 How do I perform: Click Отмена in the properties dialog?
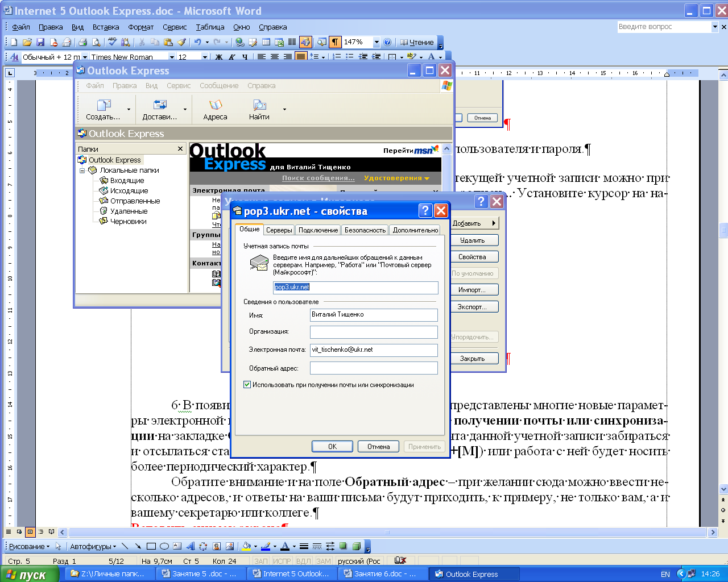pyautogui.click(x=378, y=447)
